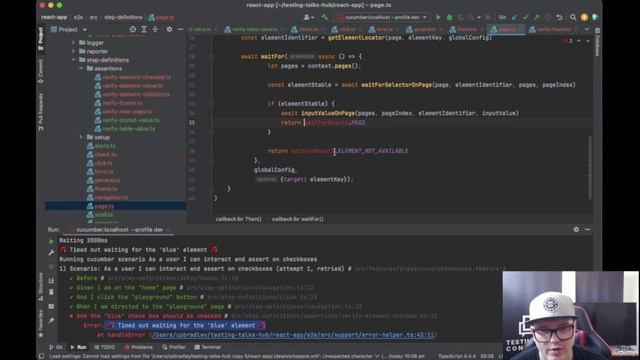The image size is (640, 360).
Task: Click the Debug bug icon in toolbar
Action: (449, 18)
